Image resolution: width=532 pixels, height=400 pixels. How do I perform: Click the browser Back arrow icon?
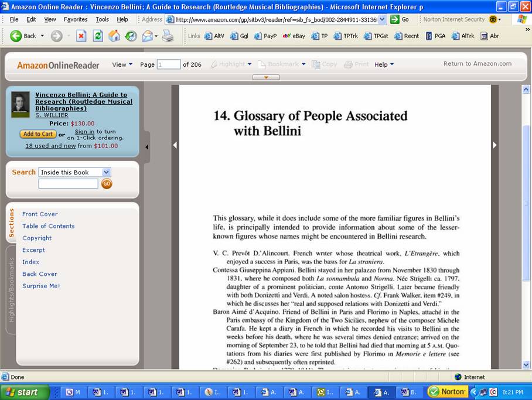coord(16,36)
